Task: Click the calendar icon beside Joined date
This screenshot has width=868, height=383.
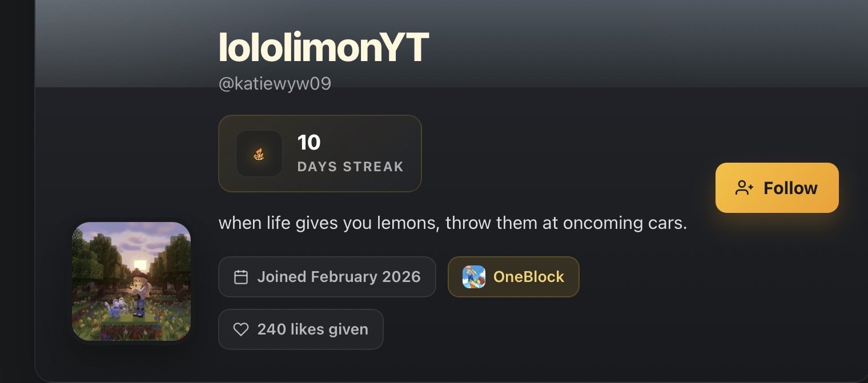Action: pos(241,277)
